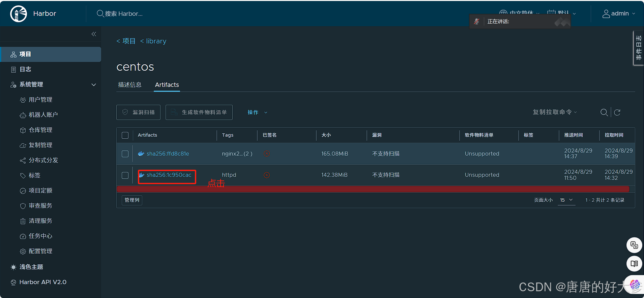644x298 pixels.
Task: Click the Harbor logo icon
Action: coord(19,14)
